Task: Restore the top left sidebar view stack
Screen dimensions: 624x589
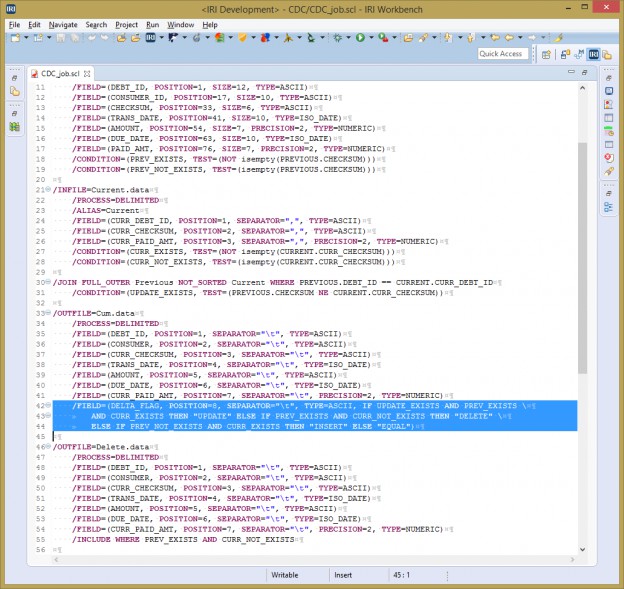Action: coord(14,78)
